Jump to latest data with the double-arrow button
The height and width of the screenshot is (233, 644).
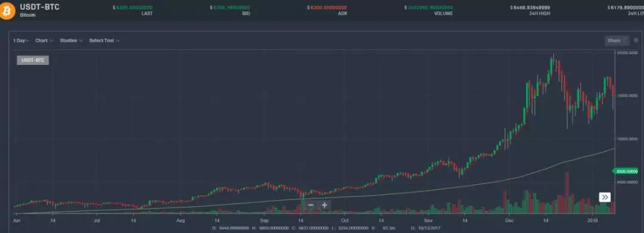[x=605, y=197]
